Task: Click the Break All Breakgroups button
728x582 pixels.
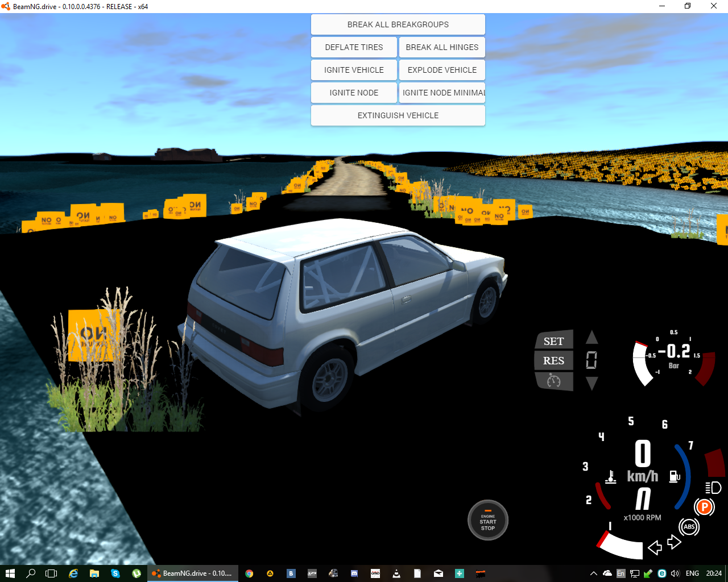Action: 398,24
